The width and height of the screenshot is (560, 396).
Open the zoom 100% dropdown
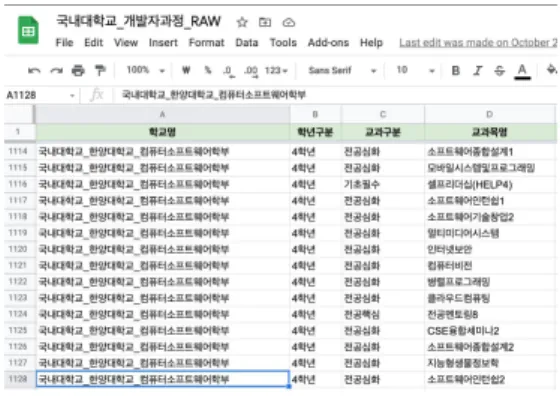point(145,70)
